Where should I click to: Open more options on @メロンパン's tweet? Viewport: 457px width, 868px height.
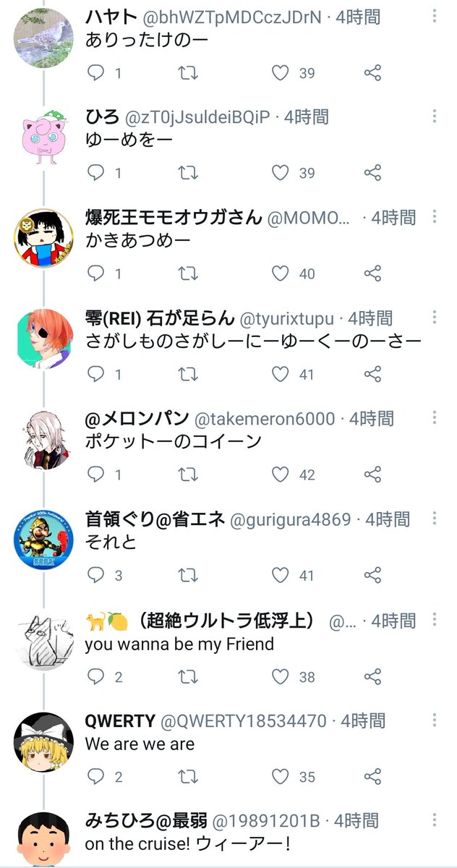[x=434, y=418]
